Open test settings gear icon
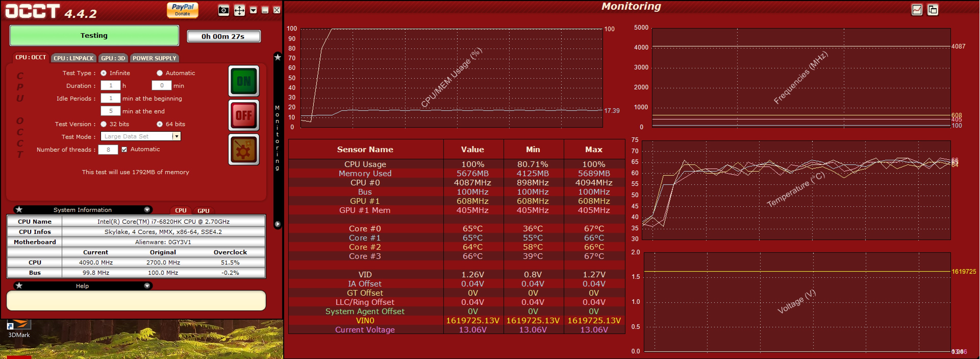980x359 pixels. pyautogui.click(x=244, y=149)
